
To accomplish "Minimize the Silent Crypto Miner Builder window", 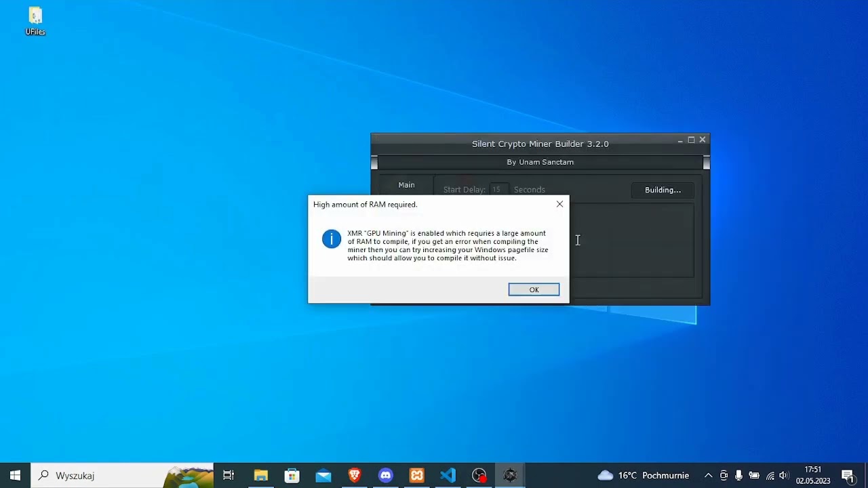I will coord(680,140).
